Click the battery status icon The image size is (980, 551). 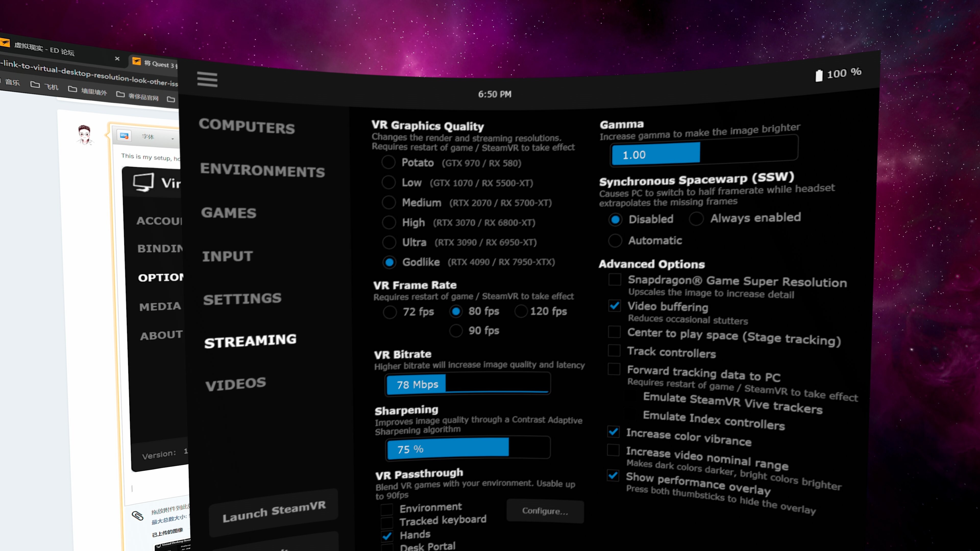coord(819,75)
